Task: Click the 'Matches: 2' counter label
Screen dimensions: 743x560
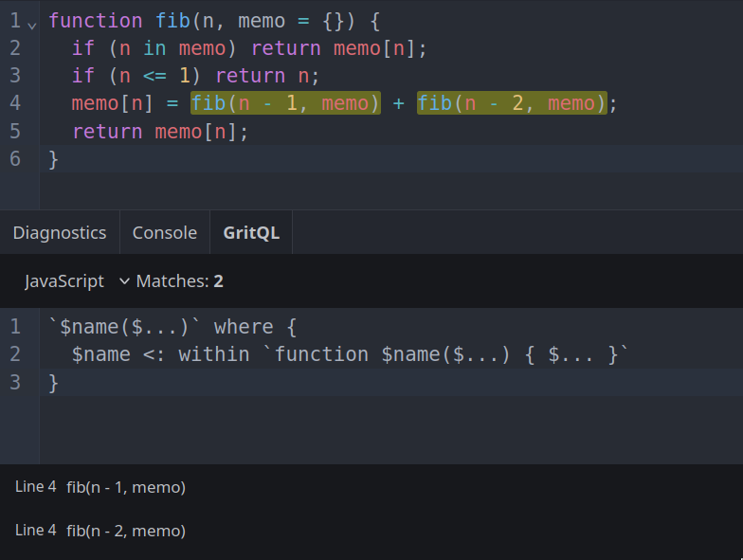Action: coord(180,281)
